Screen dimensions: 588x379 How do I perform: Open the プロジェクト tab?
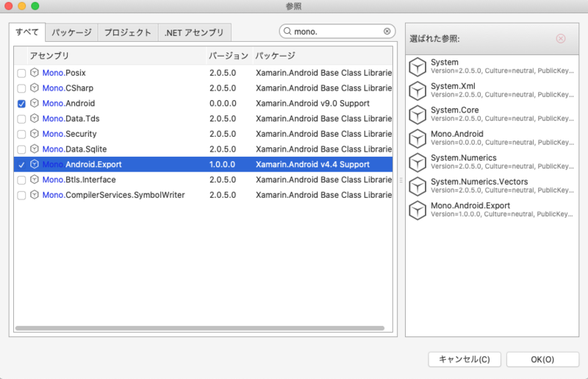pos(128,32)
